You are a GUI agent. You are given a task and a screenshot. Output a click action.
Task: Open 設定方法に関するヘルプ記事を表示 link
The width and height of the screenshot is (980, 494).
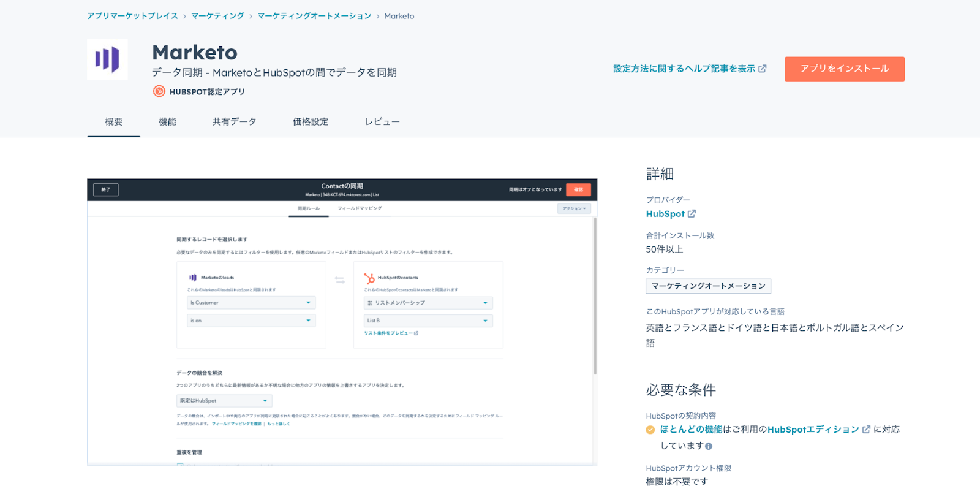click(x=684, y=69)
